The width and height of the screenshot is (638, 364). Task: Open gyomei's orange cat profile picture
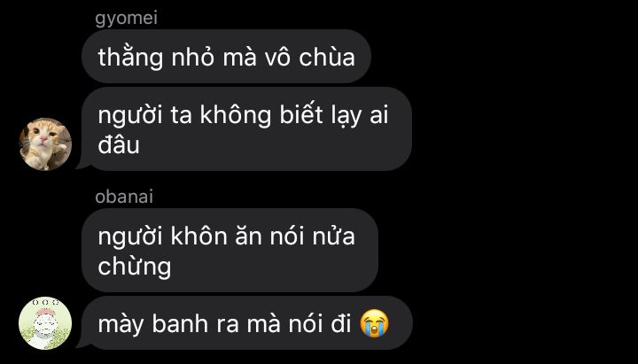click(45, 144)
